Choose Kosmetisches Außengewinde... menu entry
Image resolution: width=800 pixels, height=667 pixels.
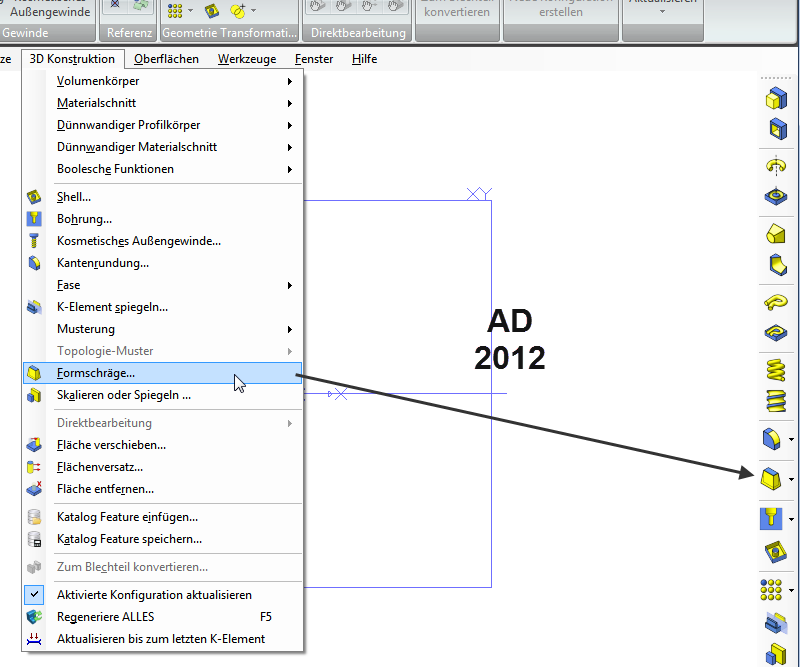coord(163,241)
